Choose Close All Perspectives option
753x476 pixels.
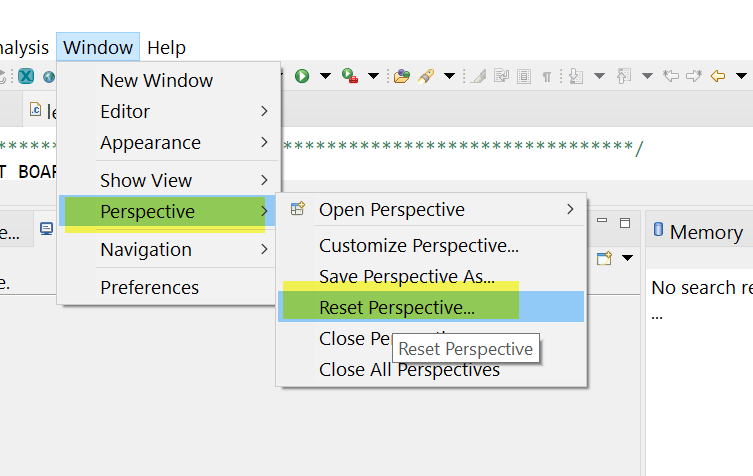[431, 369]
